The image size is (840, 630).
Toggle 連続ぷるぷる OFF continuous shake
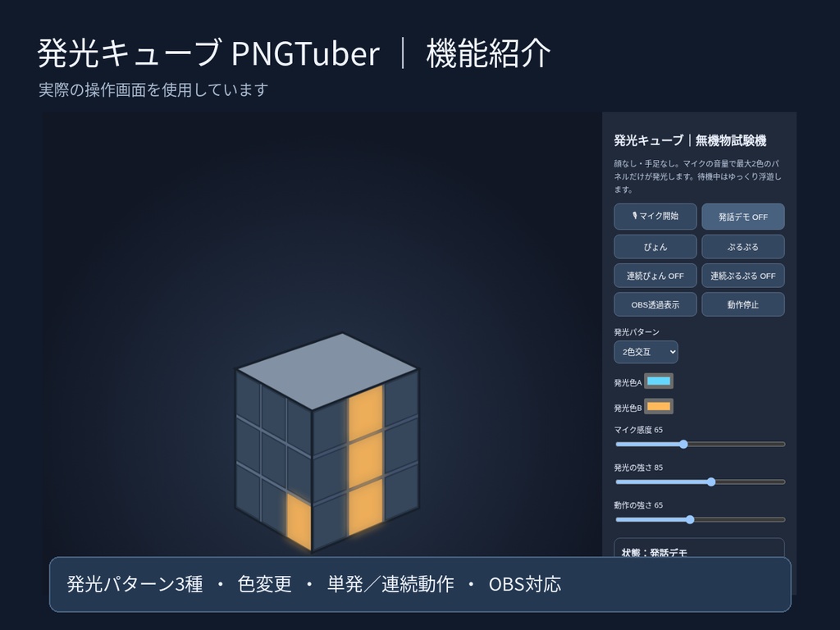coord(743,276)
